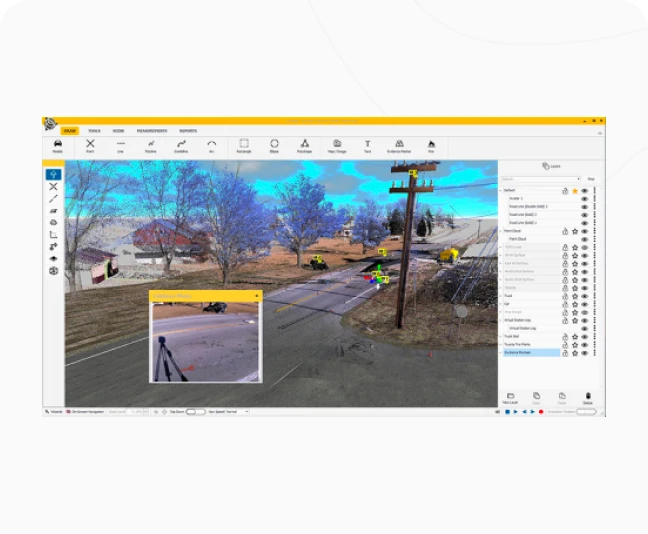The height and width of the screenshot is (534, 648).
Task: Click the diagonal line tool in left sidebar
Action: [x=53, y=199]
